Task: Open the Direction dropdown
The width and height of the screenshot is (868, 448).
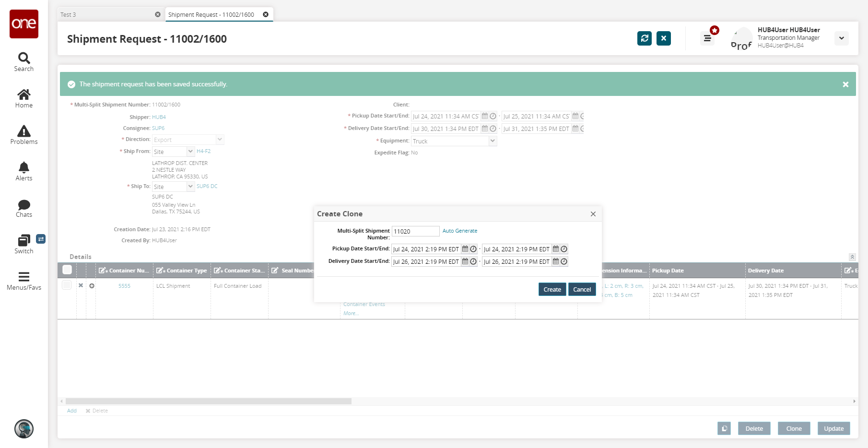Action: click(220, 140)
